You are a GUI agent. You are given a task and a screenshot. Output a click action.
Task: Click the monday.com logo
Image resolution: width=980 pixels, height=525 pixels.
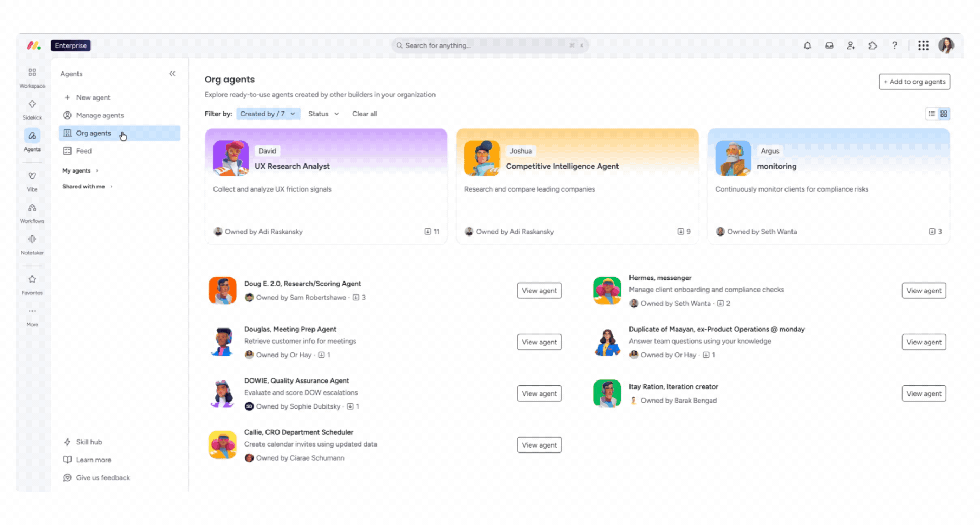pyautogui.click(x=34, y=45)
